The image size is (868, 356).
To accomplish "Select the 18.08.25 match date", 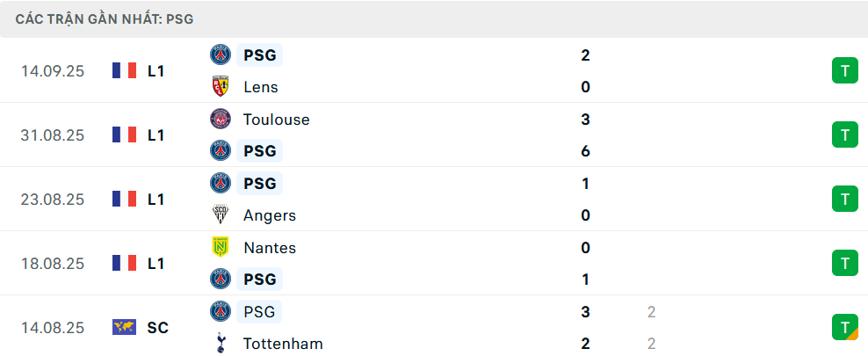I will coord(53,263).
